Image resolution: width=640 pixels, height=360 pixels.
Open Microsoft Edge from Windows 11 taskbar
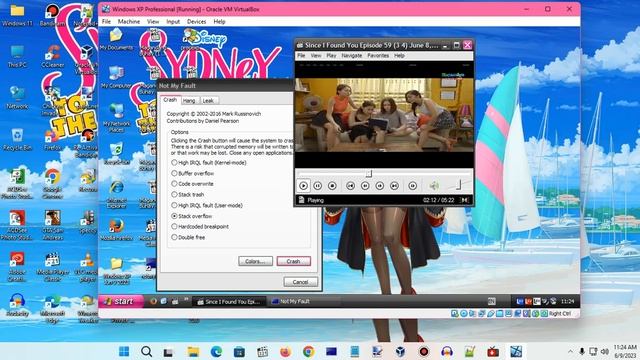(x=216, y=351)
